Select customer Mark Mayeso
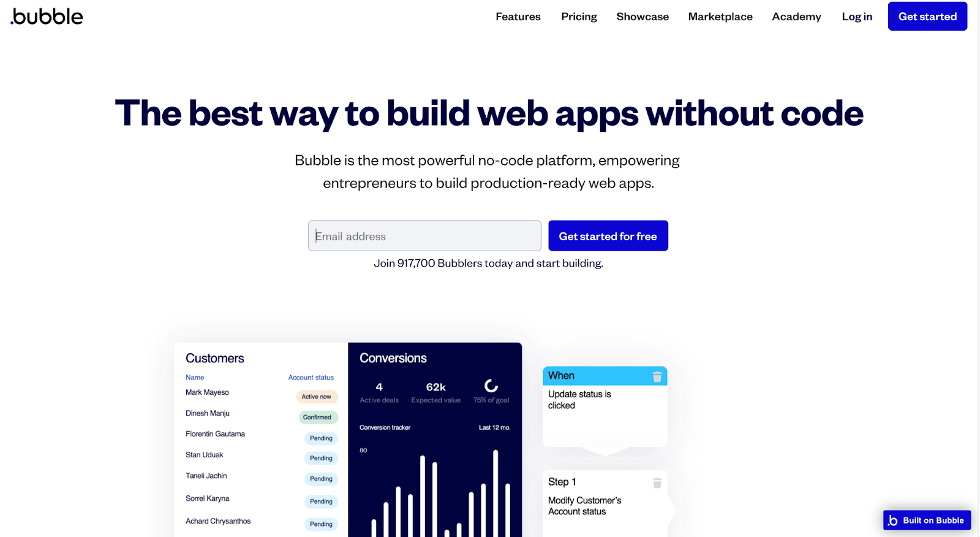 (207, 392)
